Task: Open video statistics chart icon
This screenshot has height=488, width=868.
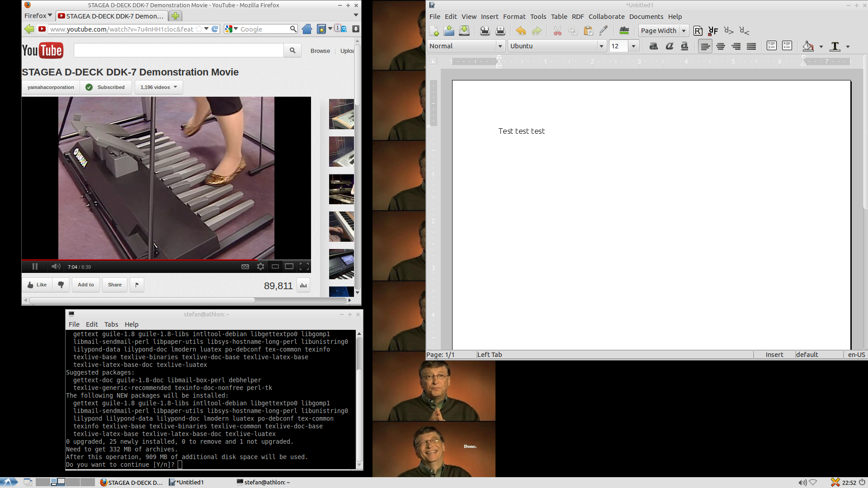Action: pyautogui.click(x=303, y=286)
